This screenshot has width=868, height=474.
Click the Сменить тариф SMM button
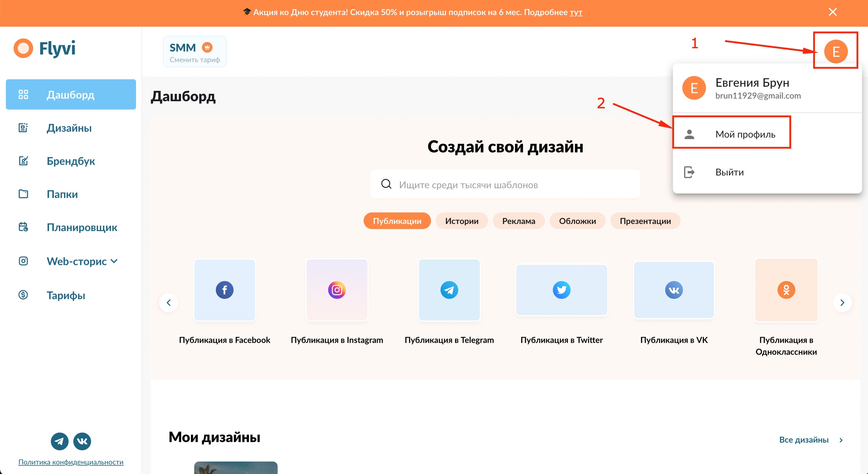195,52
